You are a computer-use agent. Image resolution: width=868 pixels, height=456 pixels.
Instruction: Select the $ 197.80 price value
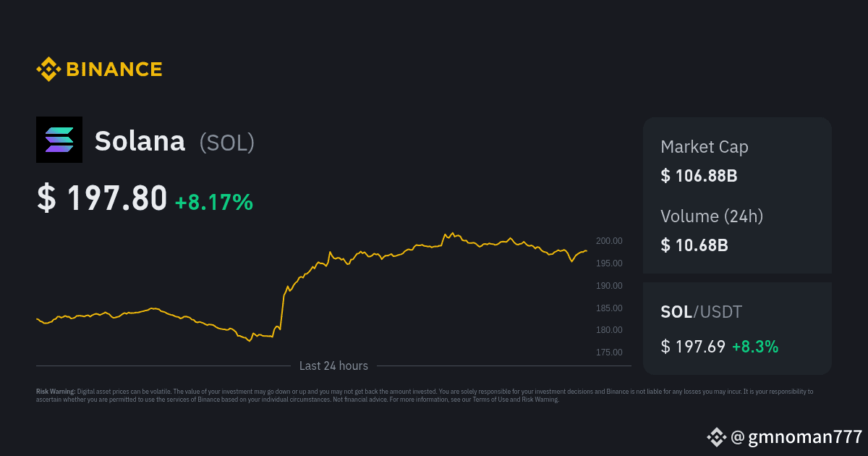click(102, 199)
